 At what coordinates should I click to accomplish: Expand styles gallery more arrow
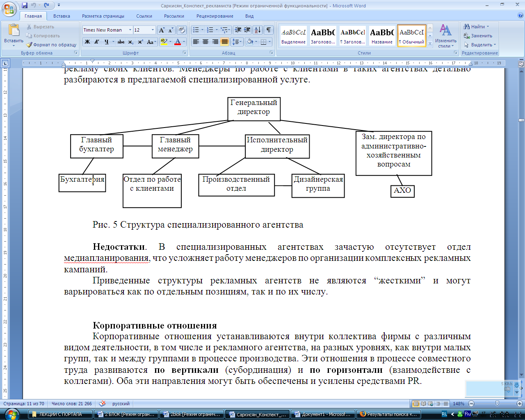click(x=430, y=44)
